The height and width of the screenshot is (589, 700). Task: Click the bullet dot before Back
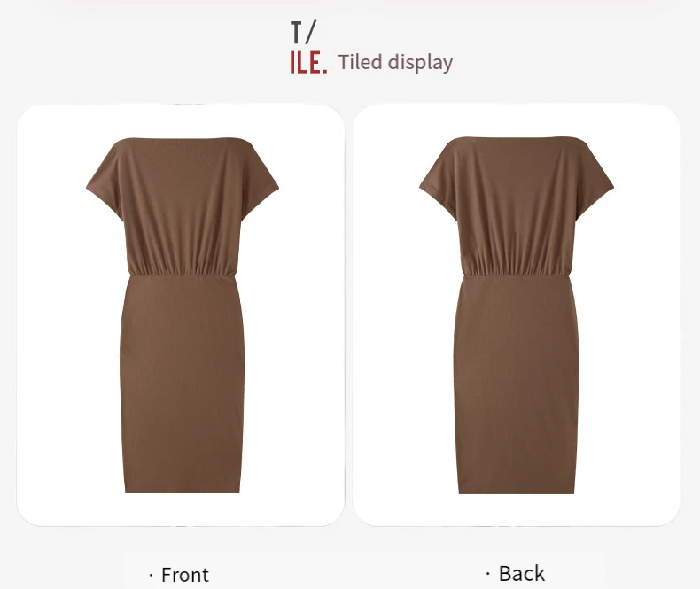(488, 573)
